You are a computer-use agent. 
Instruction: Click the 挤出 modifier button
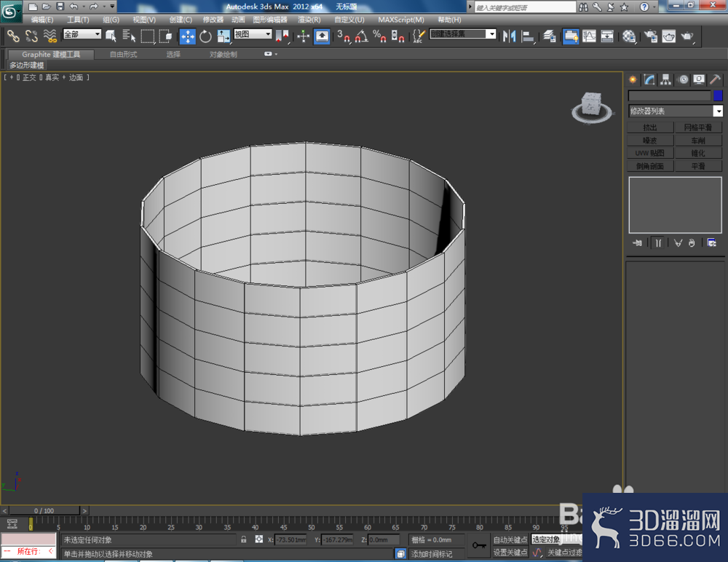coord(650,127)
